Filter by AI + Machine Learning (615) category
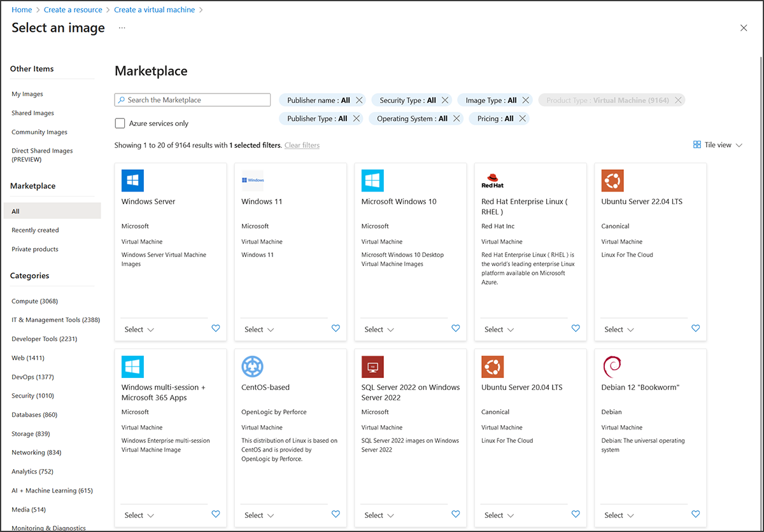The image size is (764, 532). pos(52,491)
